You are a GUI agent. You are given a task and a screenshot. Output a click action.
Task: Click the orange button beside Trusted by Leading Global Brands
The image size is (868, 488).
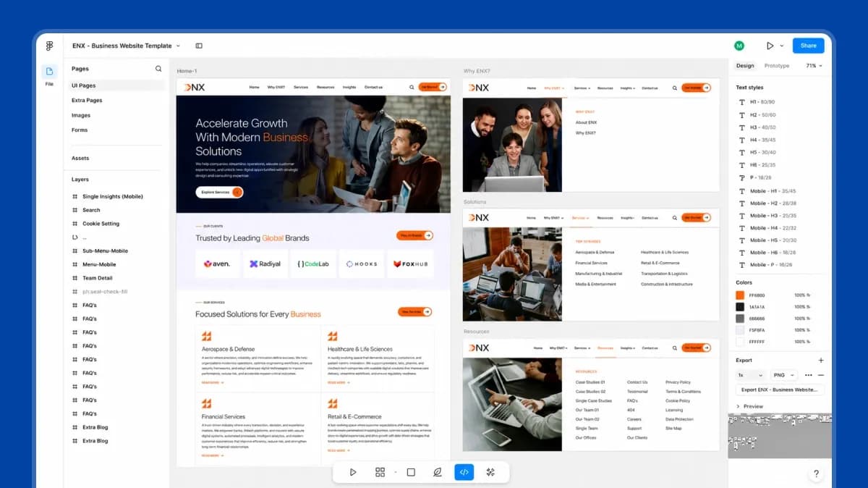(x=414, y=235)
